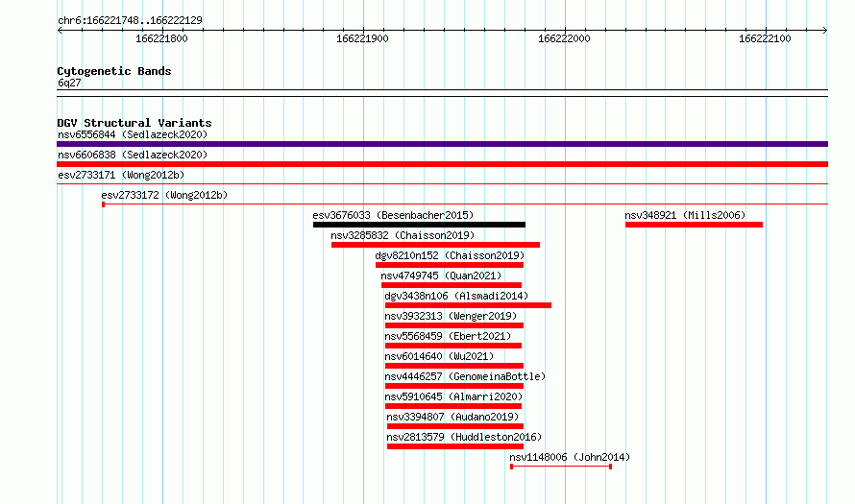Click the red nsv348921 variant bar
855x504 pixels.
(695, 225)
